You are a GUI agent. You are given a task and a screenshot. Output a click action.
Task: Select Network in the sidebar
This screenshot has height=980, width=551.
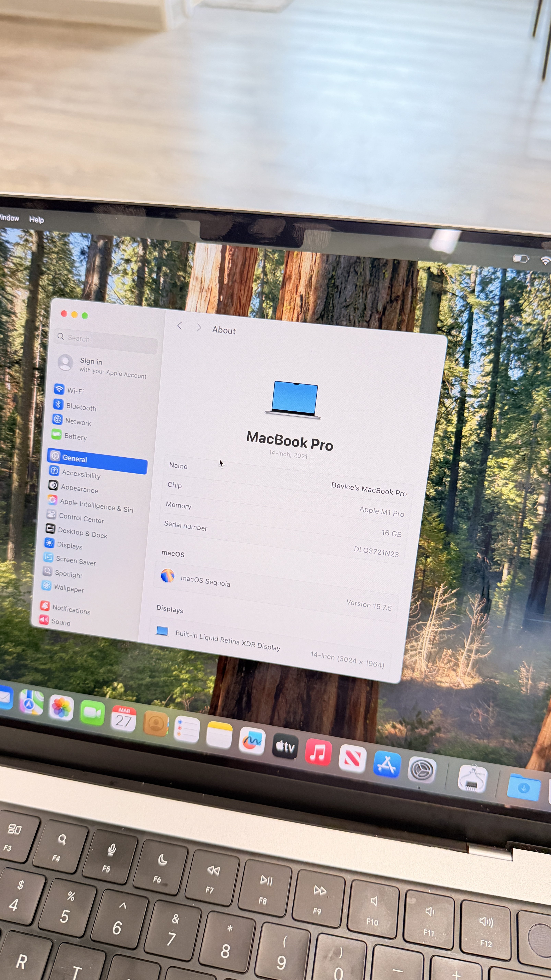[78, 422]
